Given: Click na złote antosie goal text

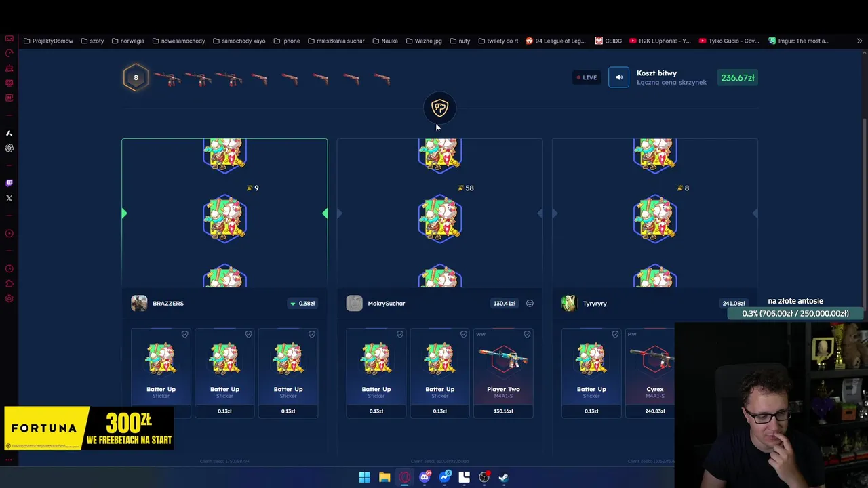Looking at the screenshot, I should point(795,301).
